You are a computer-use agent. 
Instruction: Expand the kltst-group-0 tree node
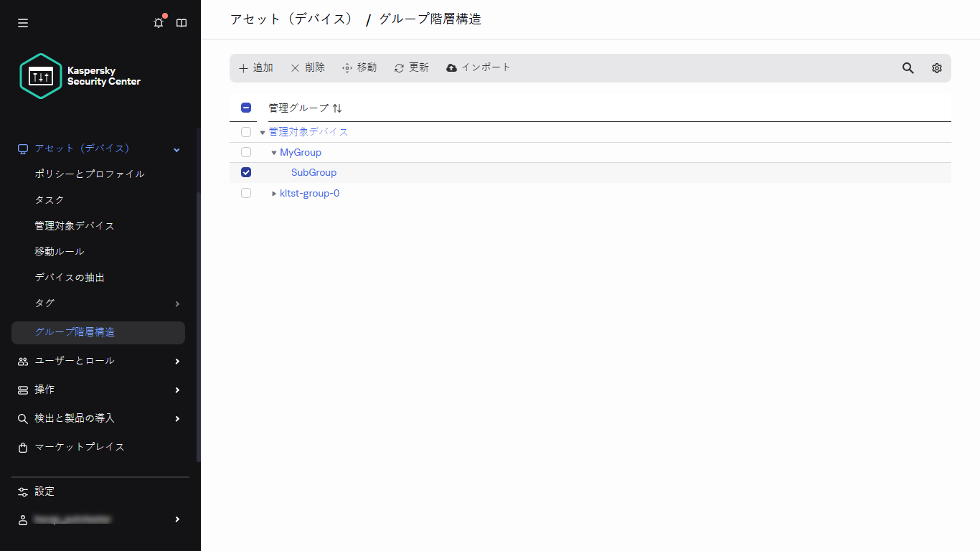(273, 193)
